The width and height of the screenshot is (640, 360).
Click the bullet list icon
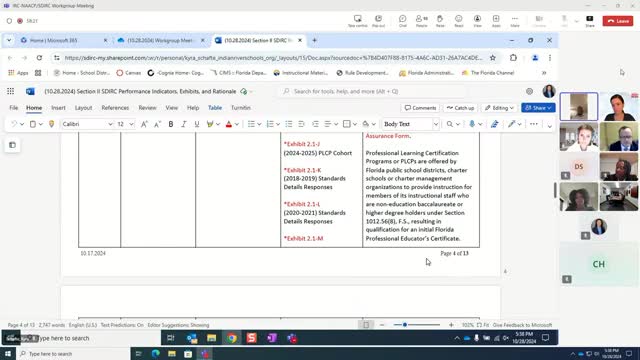251,124
